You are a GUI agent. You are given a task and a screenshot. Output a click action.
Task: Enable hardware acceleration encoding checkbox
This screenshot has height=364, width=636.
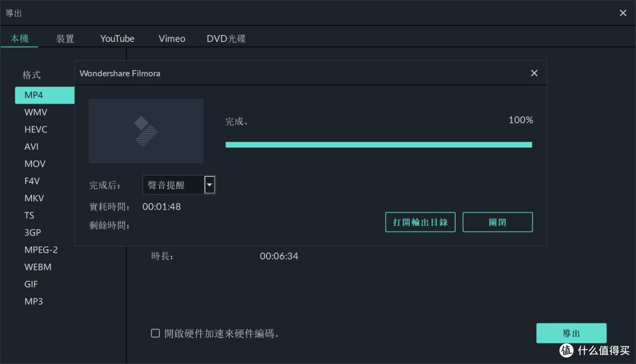pos(155,333)
